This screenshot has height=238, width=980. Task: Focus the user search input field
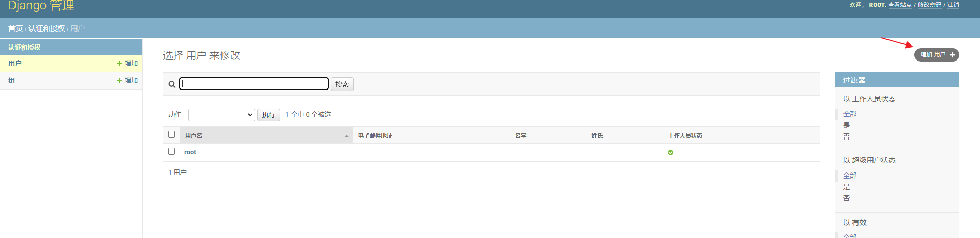[254, 83]
